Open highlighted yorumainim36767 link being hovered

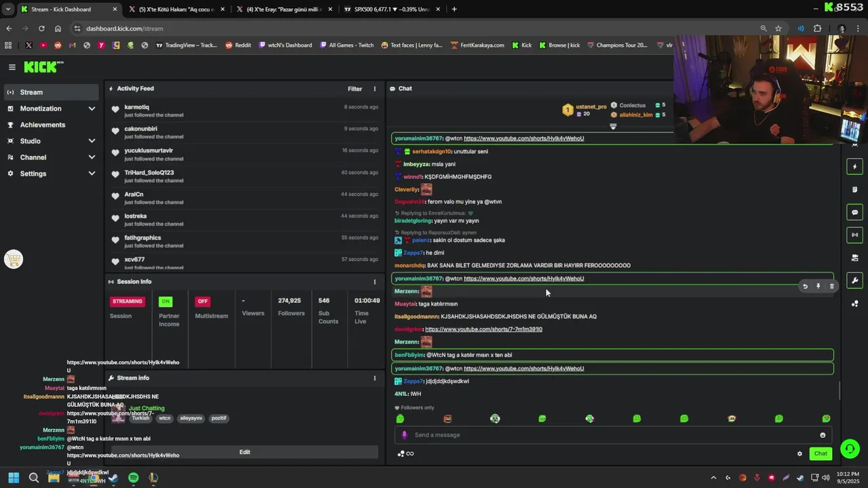pos(524,279)
